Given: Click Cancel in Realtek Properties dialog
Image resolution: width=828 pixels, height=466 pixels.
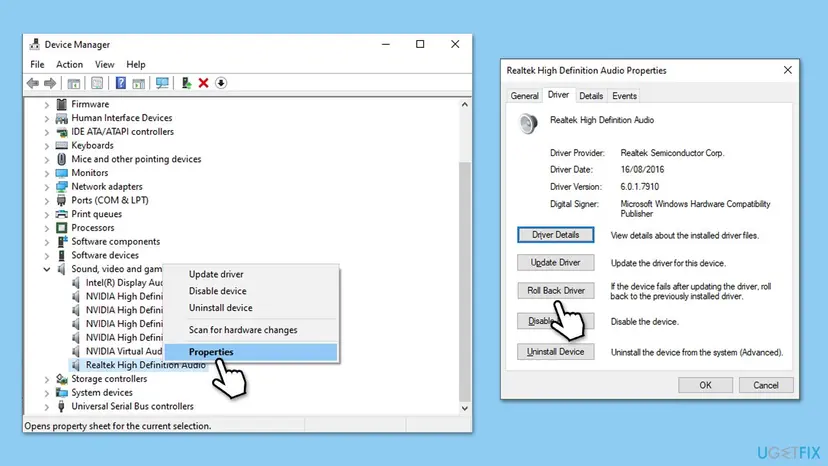Looking at the screenshot, I should (x=766, y=385).
